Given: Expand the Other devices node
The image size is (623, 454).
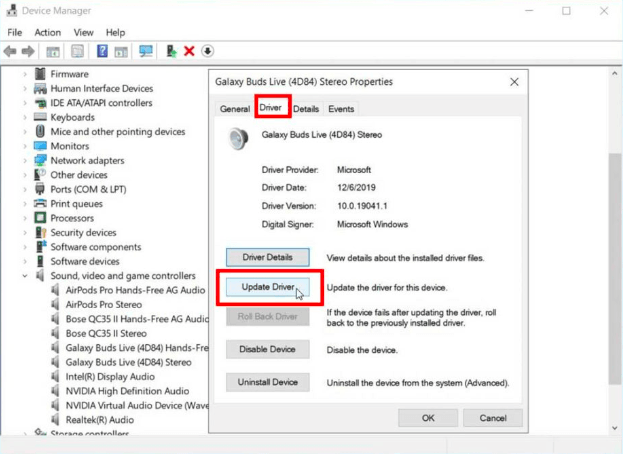Looking at the screenshot, I should tap(25, 175).
